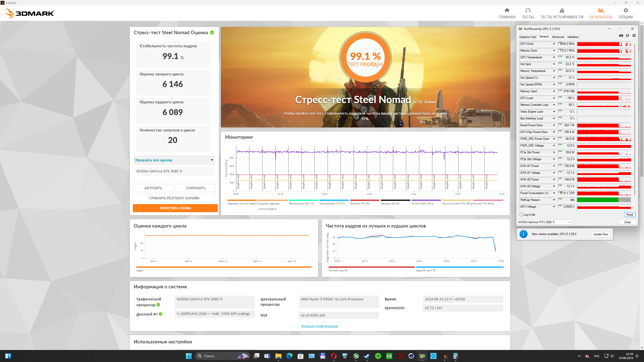Open the Hot Spot sensor dropdown arrow
Image resolution: width=644 pixels, height=362 pixels.
coord(554,64)
